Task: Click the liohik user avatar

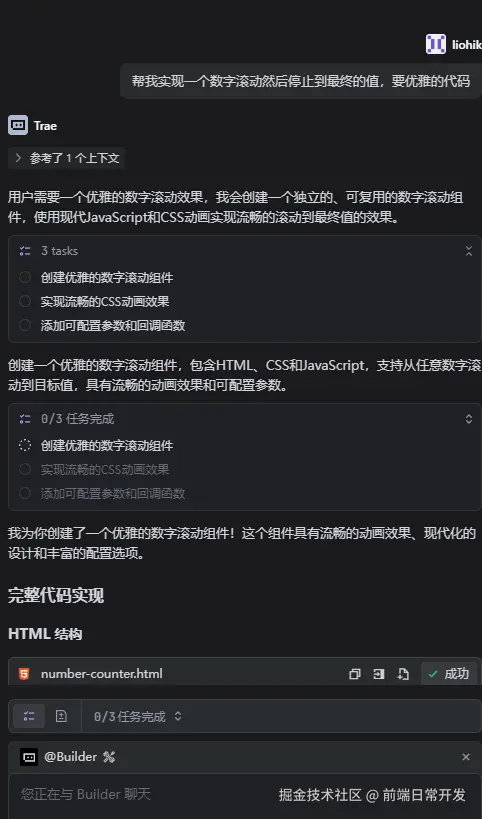Action: 436,44
